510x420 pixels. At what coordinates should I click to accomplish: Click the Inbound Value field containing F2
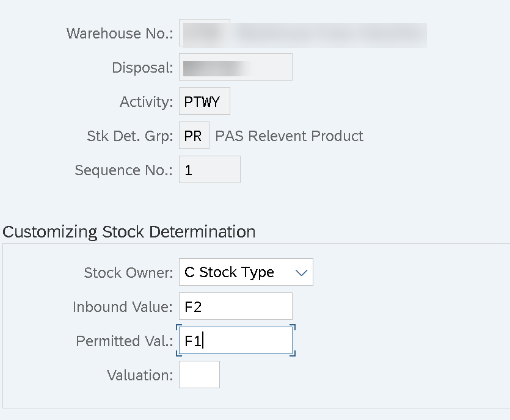(236, 306)
